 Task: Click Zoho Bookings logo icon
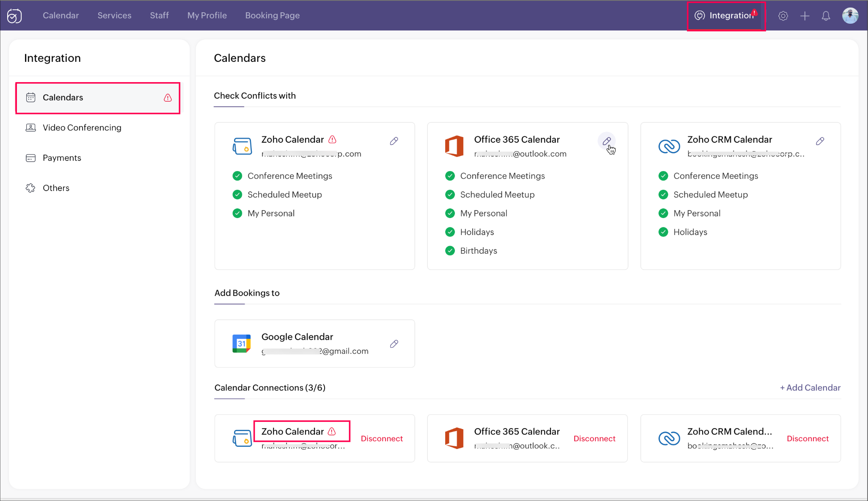[x=14, y=16]
